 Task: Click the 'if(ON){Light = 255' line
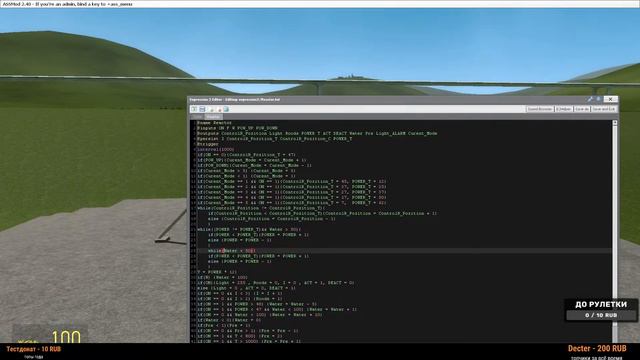coord(276,282)
